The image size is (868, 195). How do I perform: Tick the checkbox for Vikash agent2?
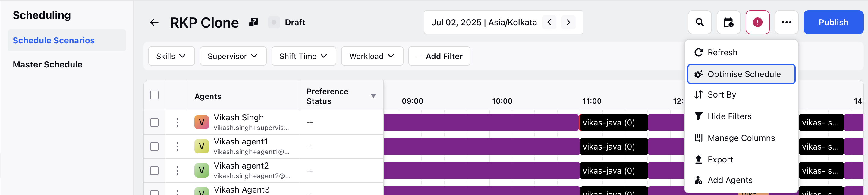pos(154,171)
